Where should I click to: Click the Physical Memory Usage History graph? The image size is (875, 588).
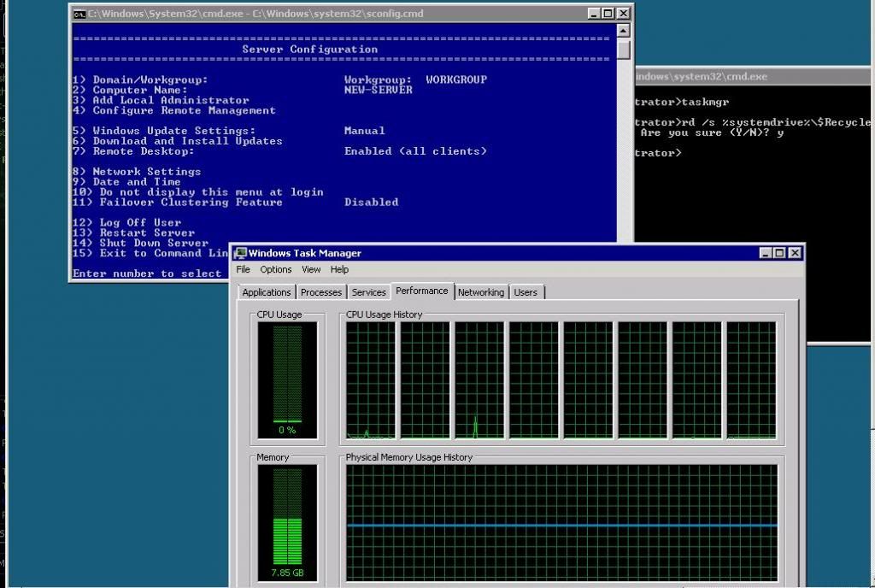pyautogui.click(x=561, y=523)
